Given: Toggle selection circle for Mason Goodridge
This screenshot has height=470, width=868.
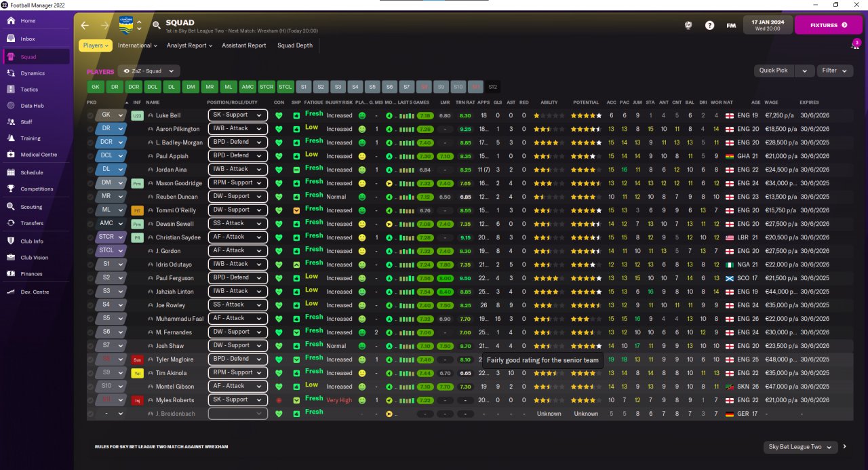Looking at the screenshot, I should tap(91, 183).
